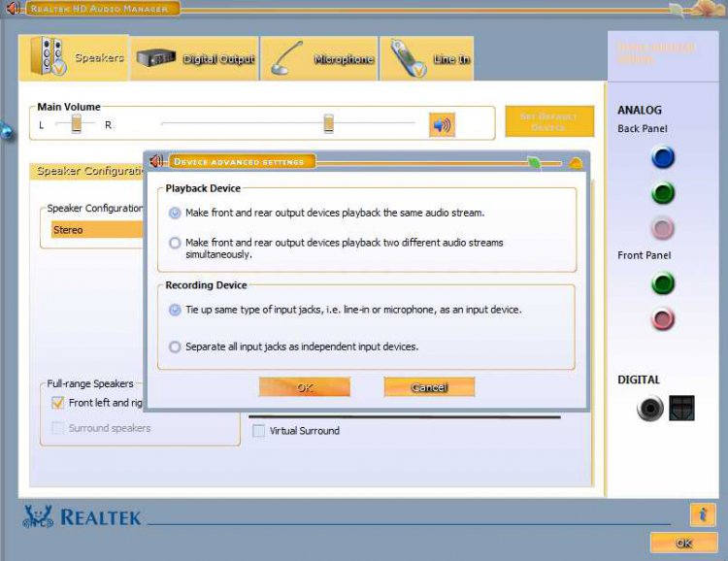Switch to the Speakers tab
The image size is (728, 561).
point(74,57)
